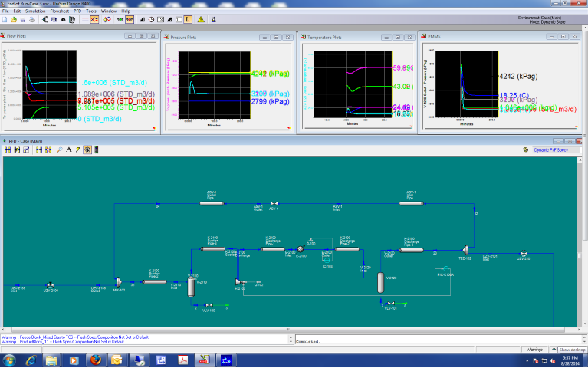Click the Save Case disk icon
This screenshot has height=368, width=588.
(23, 20)
